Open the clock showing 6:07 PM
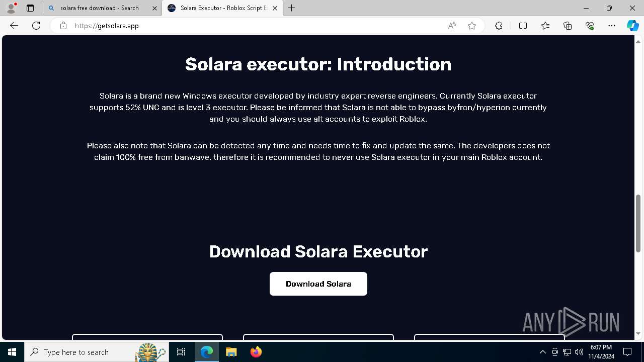Viewport: 644px width, 362px height. pos(601,352)
